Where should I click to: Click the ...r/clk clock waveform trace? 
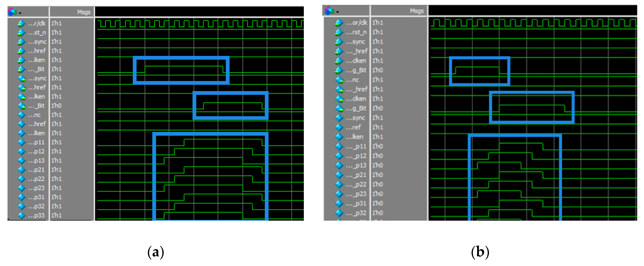coord(200,23)
